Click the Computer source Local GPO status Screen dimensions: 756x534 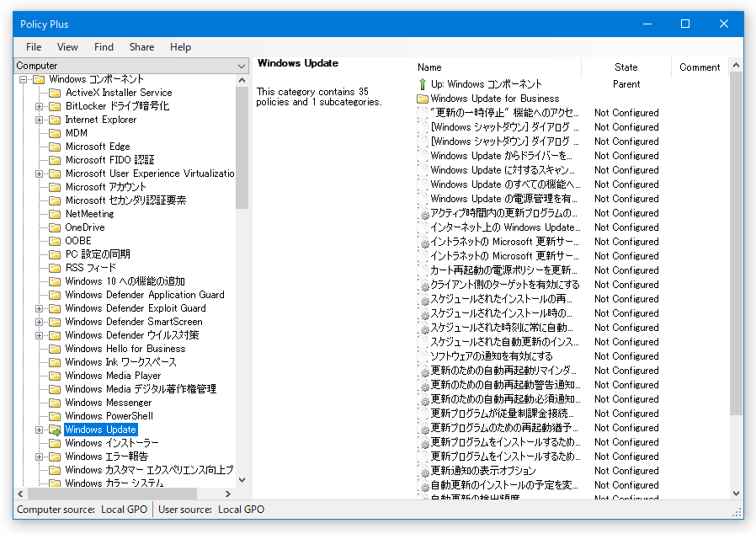82,510
